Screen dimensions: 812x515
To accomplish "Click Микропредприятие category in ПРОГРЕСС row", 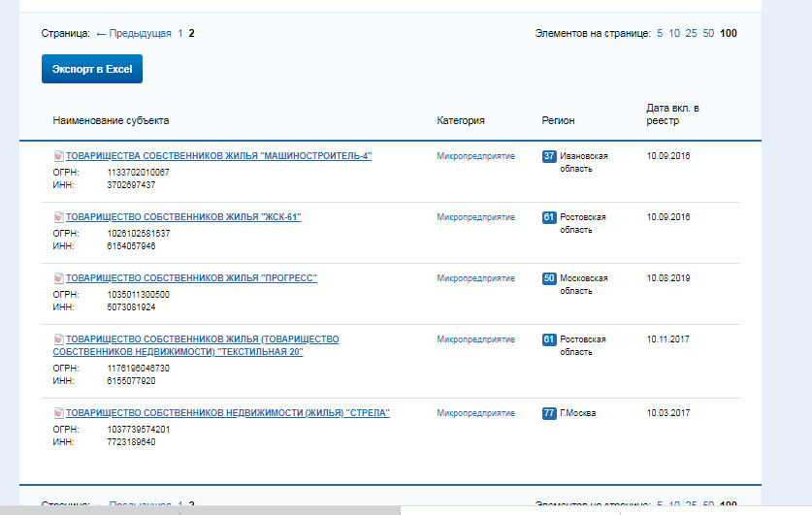I will tap(476, 278).
